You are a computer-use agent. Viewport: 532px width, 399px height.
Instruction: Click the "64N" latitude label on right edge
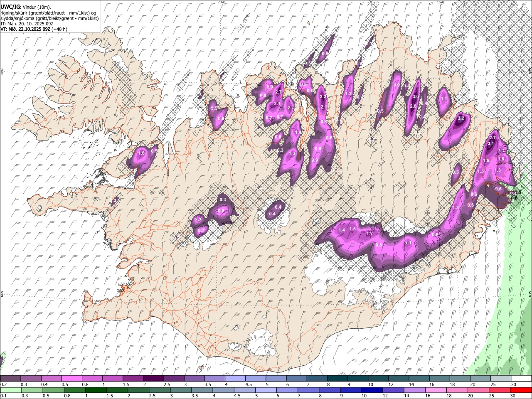coord(530,294)
